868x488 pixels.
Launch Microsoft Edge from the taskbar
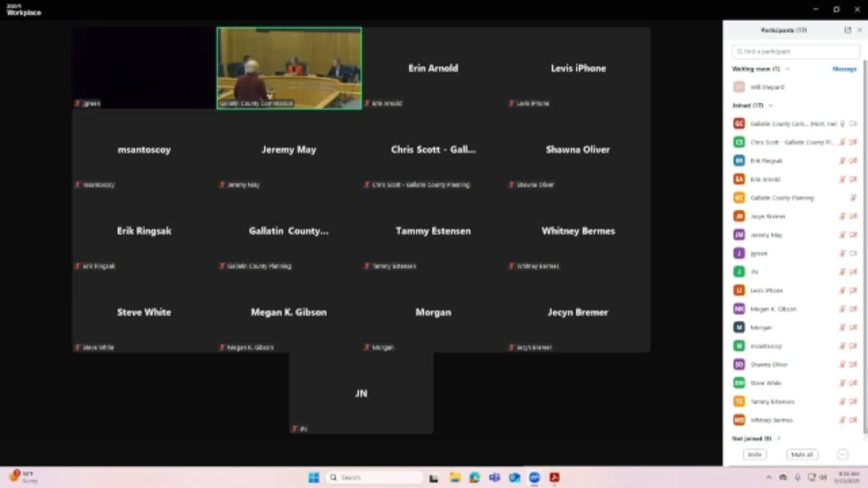tap(475, 477)
